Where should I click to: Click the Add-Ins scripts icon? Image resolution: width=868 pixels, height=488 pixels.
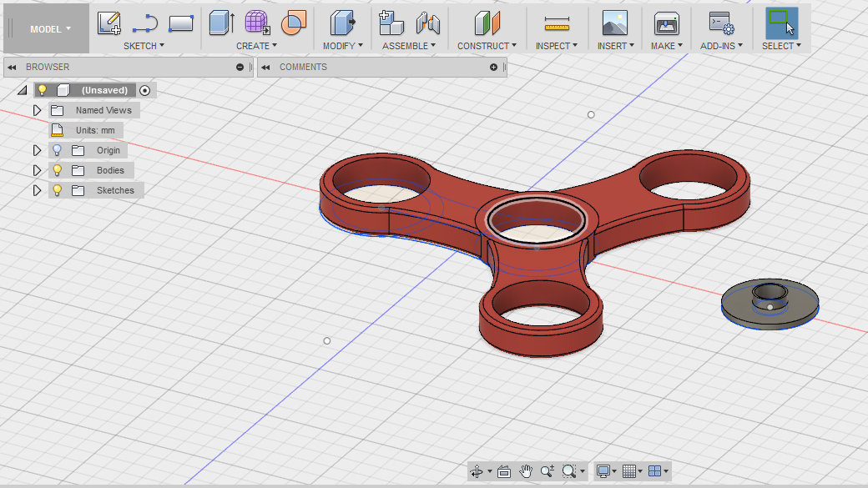click(x=722, y=23)
